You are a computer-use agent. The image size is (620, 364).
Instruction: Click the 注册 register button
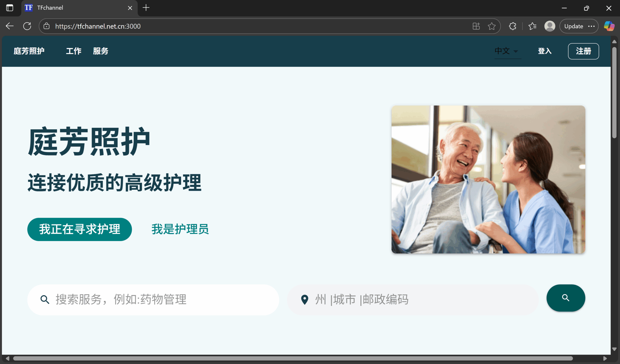click(583, 51)
